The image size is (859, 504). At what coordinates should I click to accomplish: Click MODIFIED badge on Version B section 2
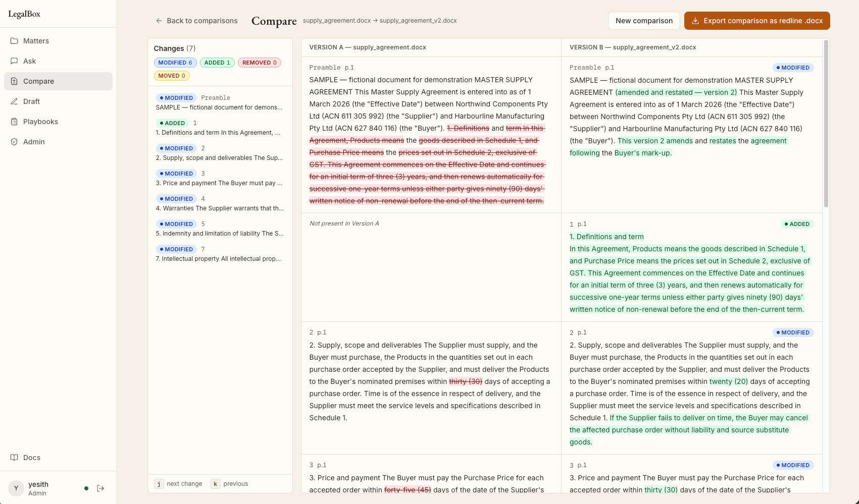click(793, 332)
